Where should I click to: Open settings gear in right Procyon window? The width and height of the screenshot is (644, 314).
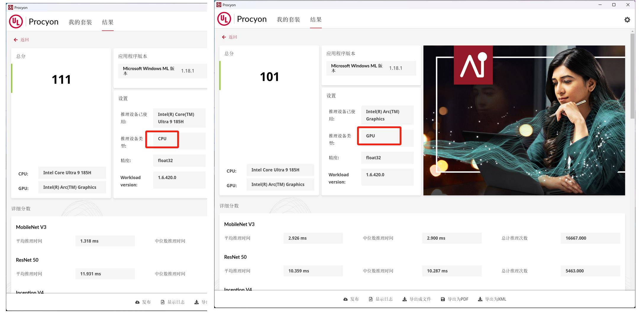click(627, 20)
